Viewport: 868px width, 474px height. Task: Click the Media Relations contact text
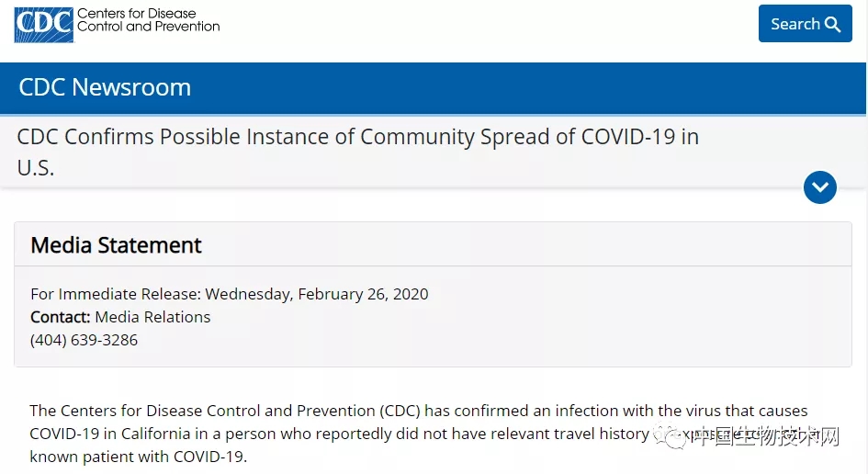click(x=152, y=317)
